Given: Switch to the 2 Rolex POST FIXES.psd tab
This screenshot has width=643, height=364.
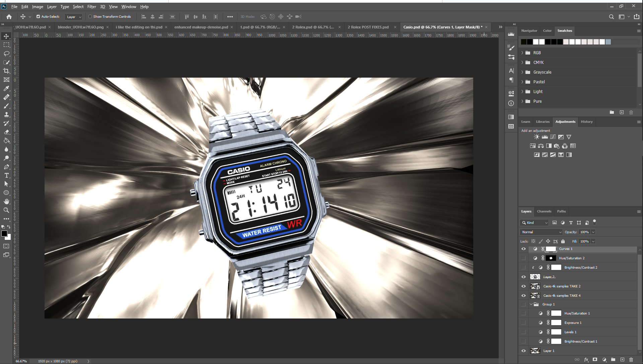Looking at the screenshot, I should 368,27.
